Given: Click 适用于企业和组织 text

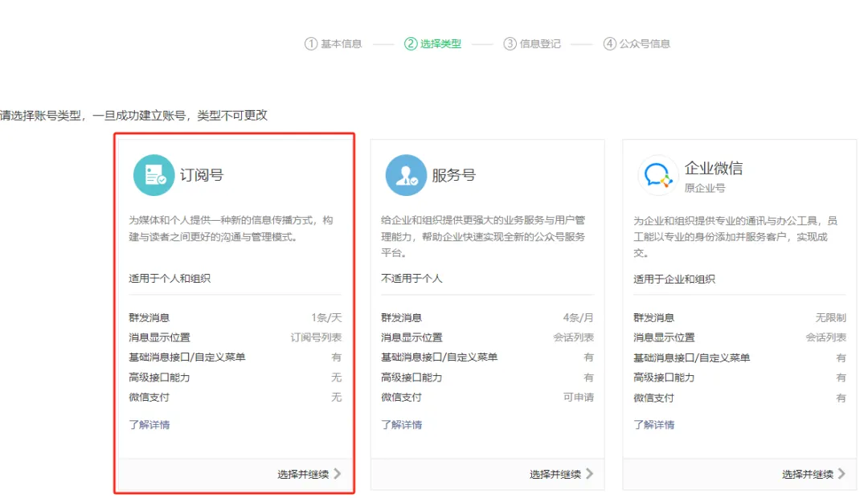Looking at the screenshot, I should click(674, 279).
